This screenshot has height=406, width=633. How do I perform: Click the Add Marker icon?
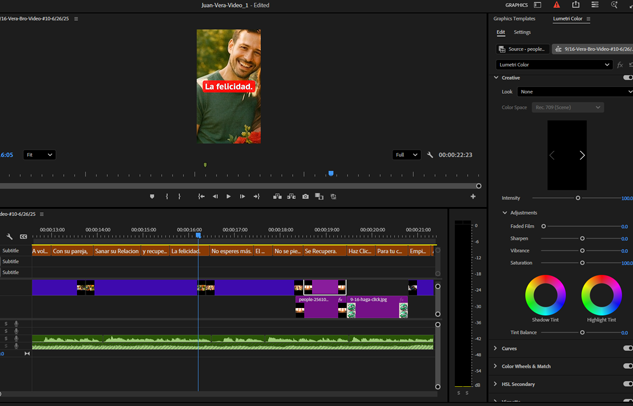[152, 197]
